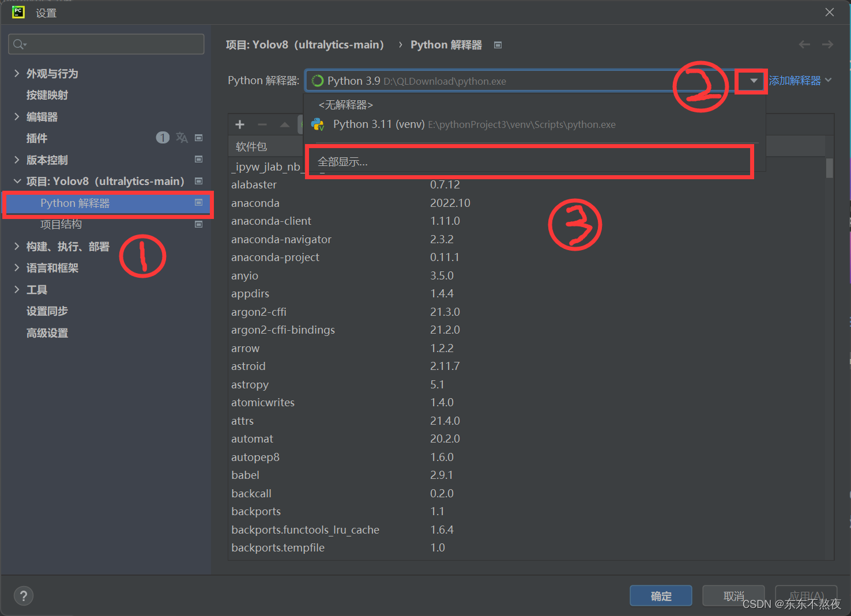Expand the 构建、执行、部署 section
851x616 pixels.
(17, 246)
